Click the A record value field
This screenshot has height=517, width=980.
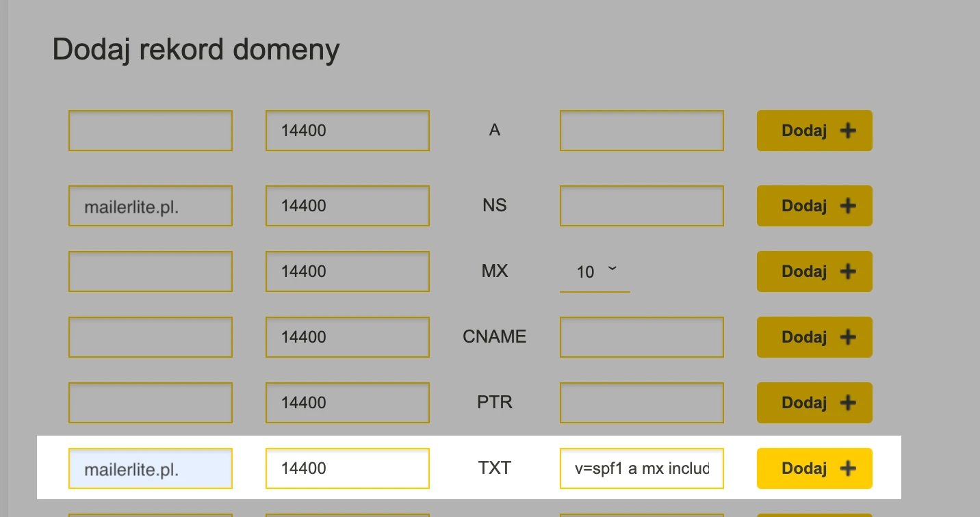[641, 131]
